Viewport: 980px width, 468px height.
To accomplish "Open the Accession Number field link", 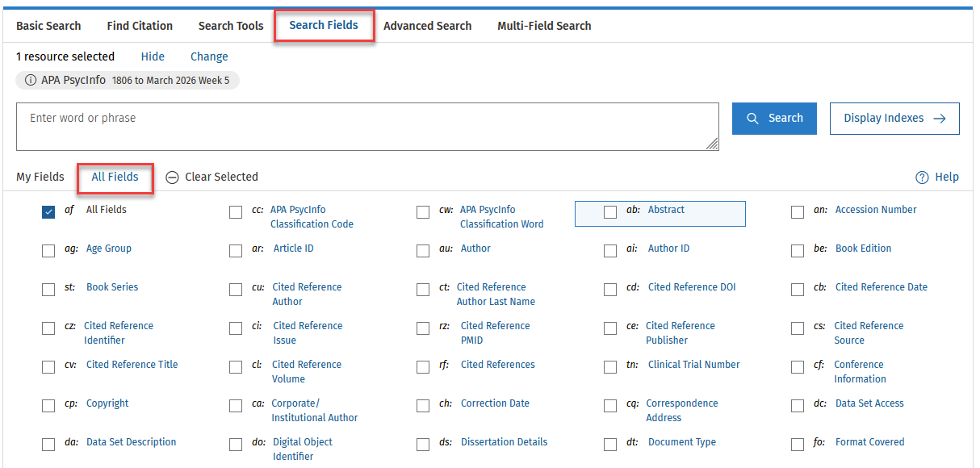I will coord(876,210).
